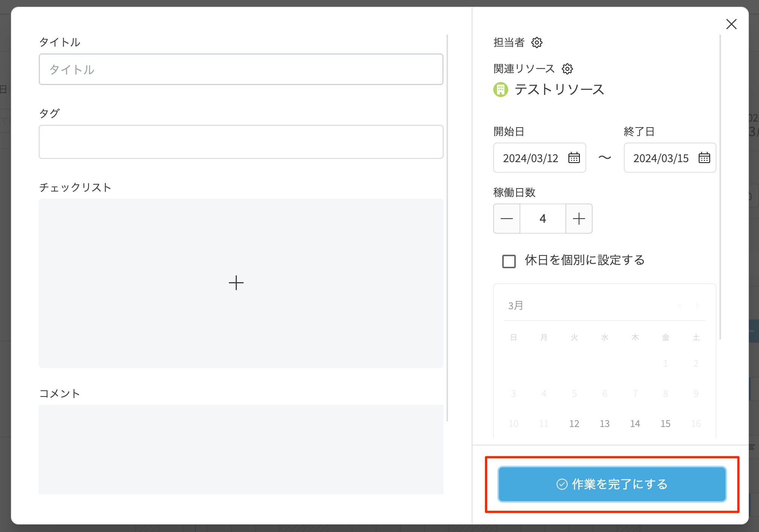Open the end date calendar icon

click(704, 158)
